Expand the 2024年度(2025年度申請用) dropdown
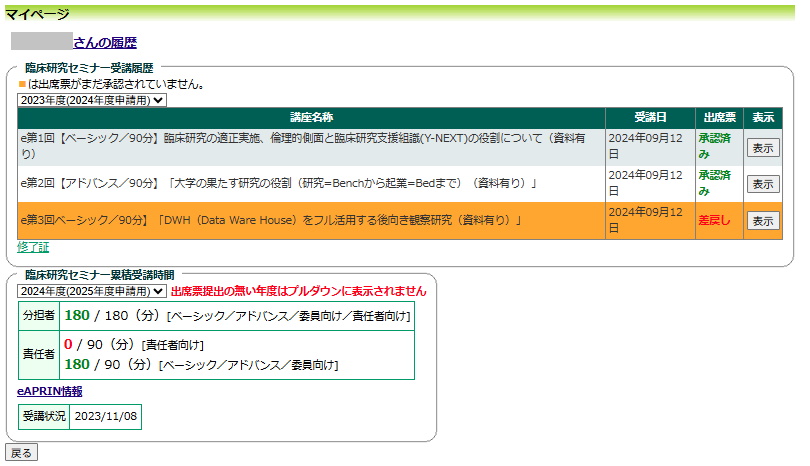The image size is (810, 466). [92, 291]
